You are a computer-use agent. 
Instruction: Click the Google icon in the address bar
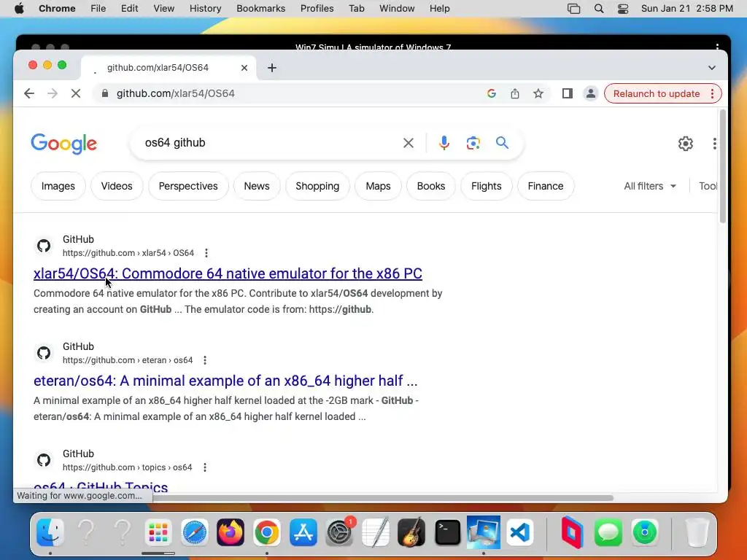[x=492, y=93]
